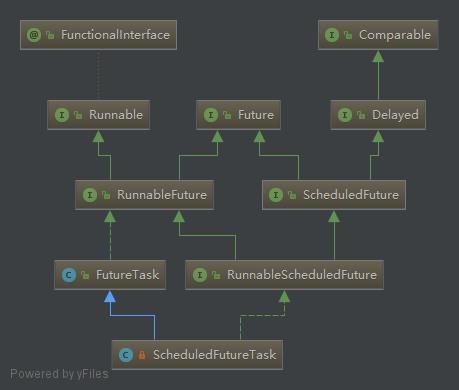Screen dimensions: 459x390
Task: Click the interface icon on Runnable
Action: point(62,115)
